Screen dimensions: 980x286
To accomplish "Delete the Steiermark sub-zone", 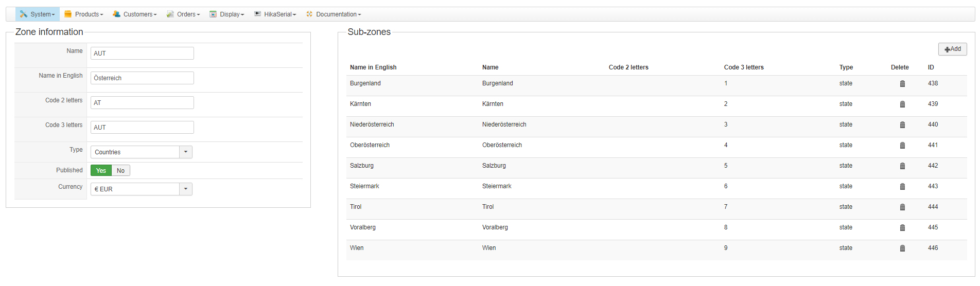I will 902,187.
